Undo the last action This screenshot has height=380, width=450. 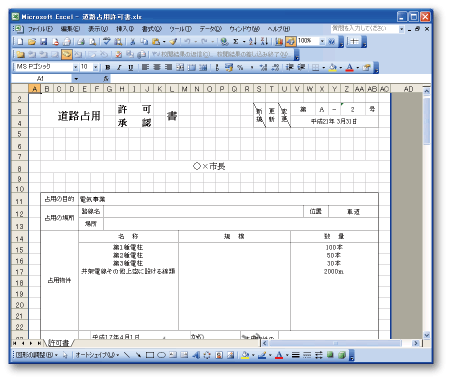pos(187,42)
